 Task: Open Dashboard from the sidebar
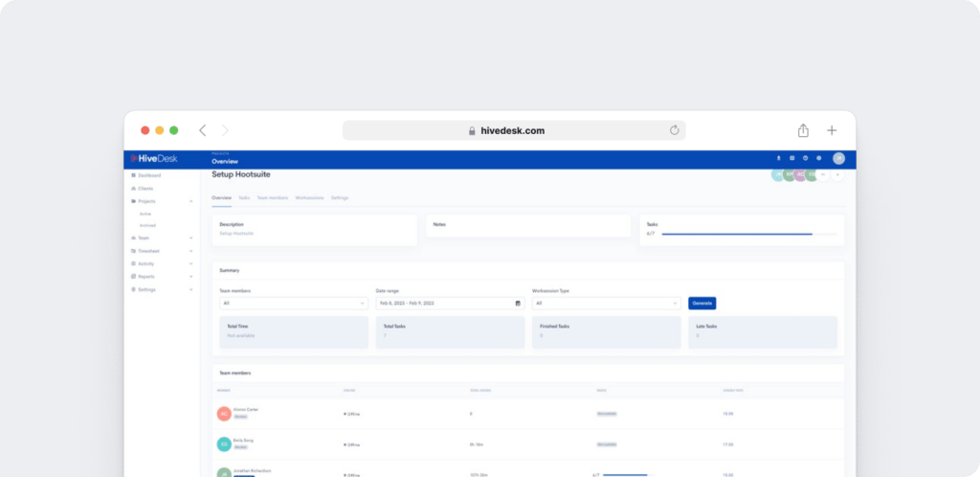148,175
